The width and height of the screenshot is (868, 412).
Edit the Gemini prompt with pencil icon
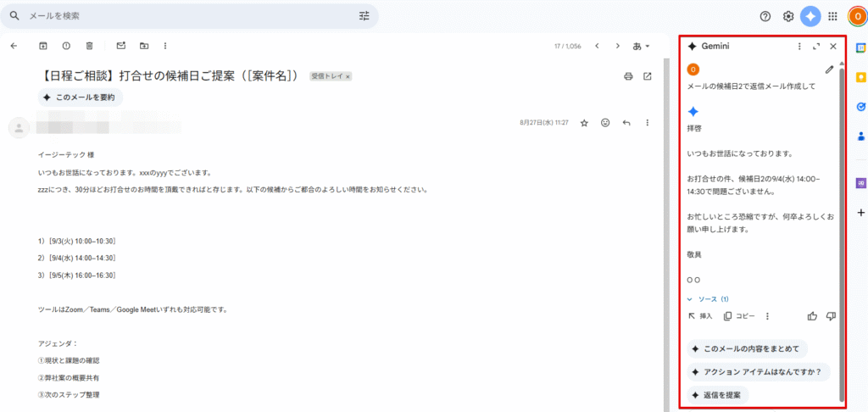829,70
